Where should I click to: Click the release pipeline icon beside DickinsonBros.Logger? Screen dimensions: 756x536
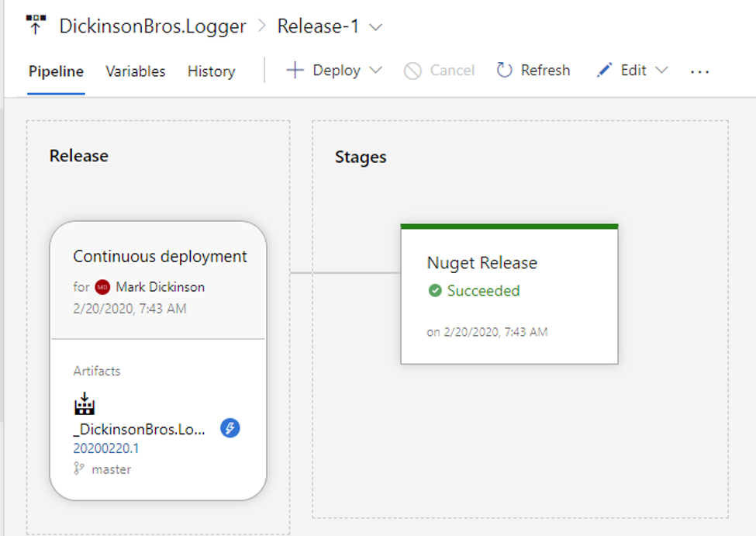coord(36,25)
